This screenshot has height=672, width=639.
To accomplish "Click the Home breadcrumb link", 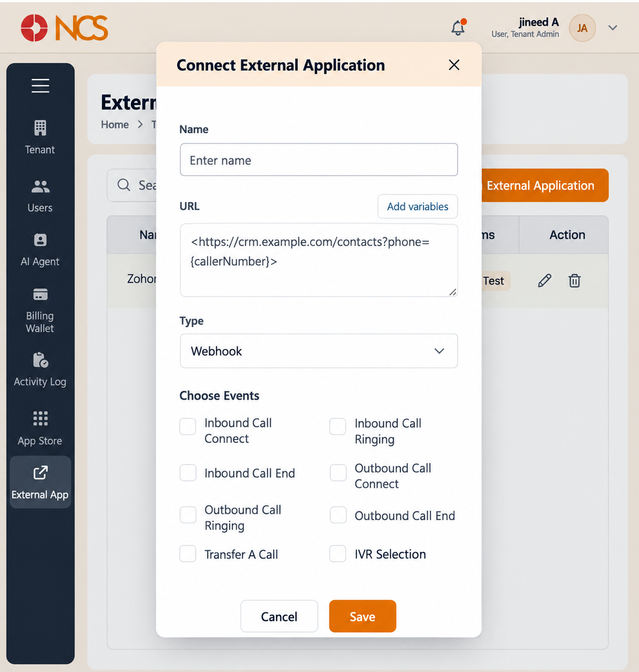I will point(115,124).
